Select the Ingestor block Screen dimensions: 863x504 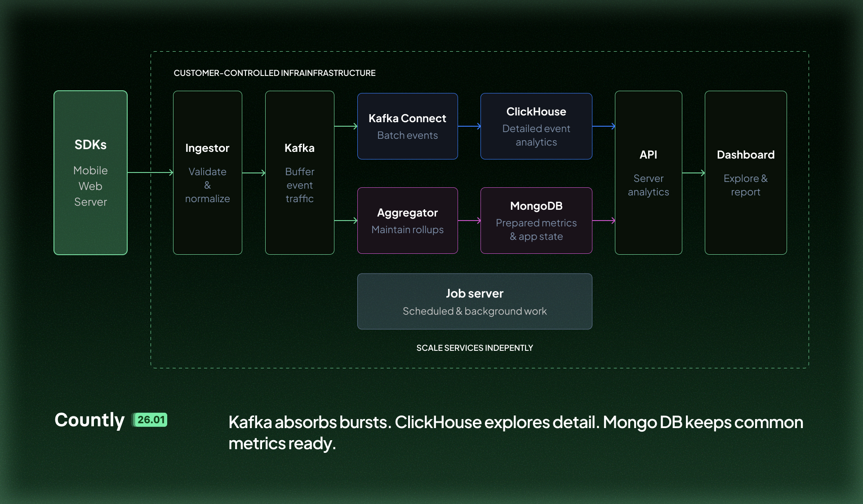[207, 172]
